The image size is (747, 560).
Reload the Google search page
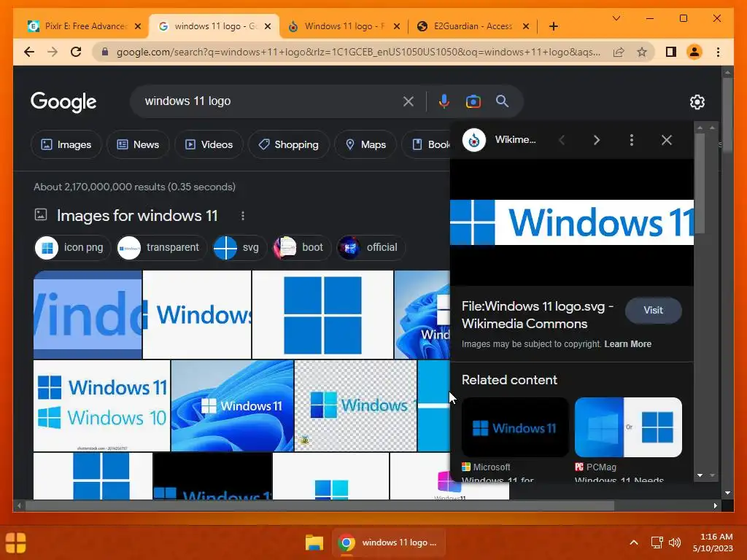pos(76,52)
